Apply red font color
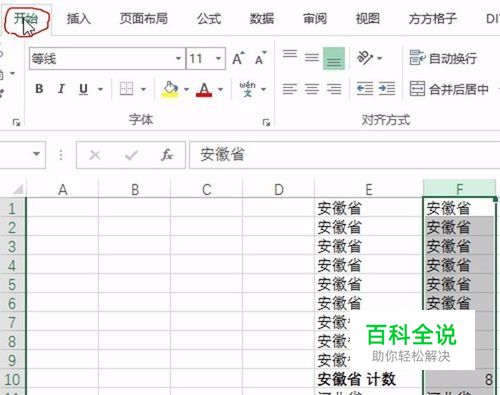 point(204,89)
